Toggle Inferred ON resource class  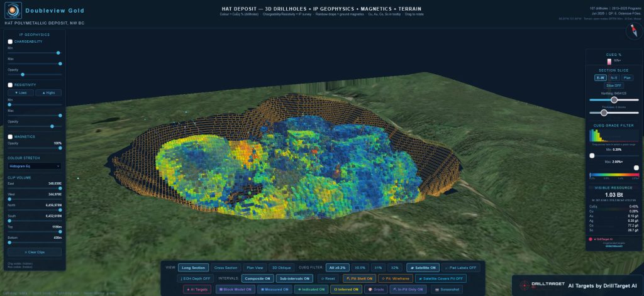click(x=347, y=290)
